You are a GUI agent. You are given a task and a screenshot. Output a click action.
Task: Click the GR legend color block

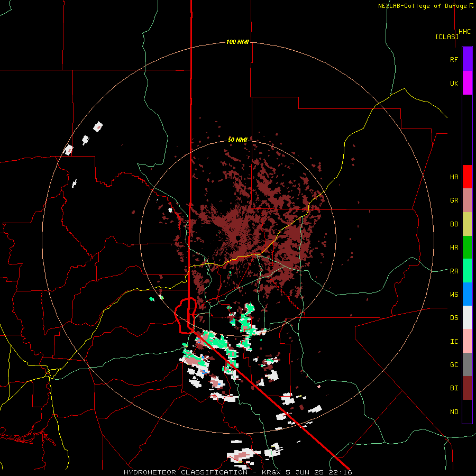click(x=467, y=200)
